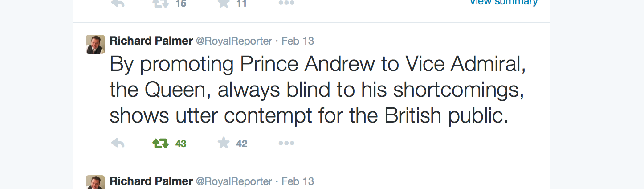
Task: Click the profile picture on the bottom tweet
Action: tap(95, 182)
